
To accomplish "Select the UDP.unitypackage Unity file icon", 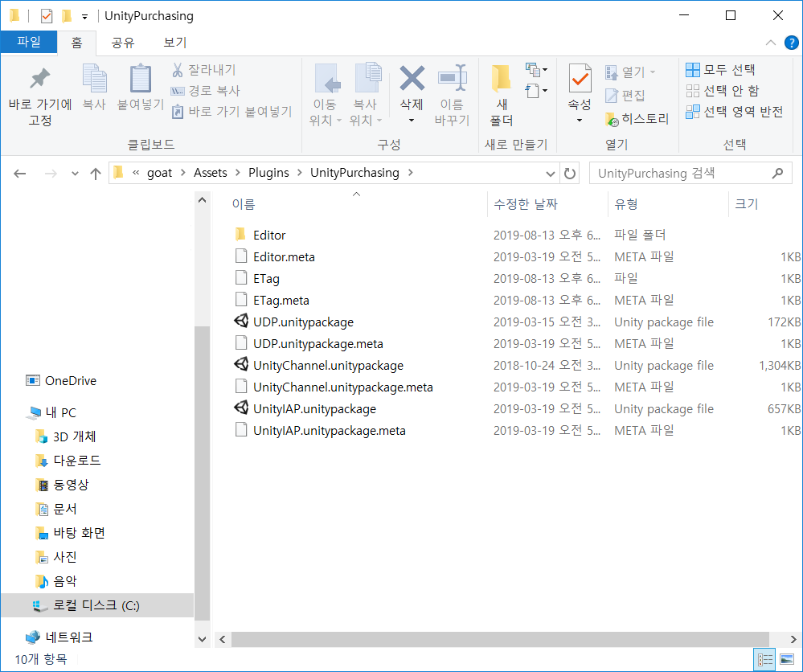I will coord(241,322).
